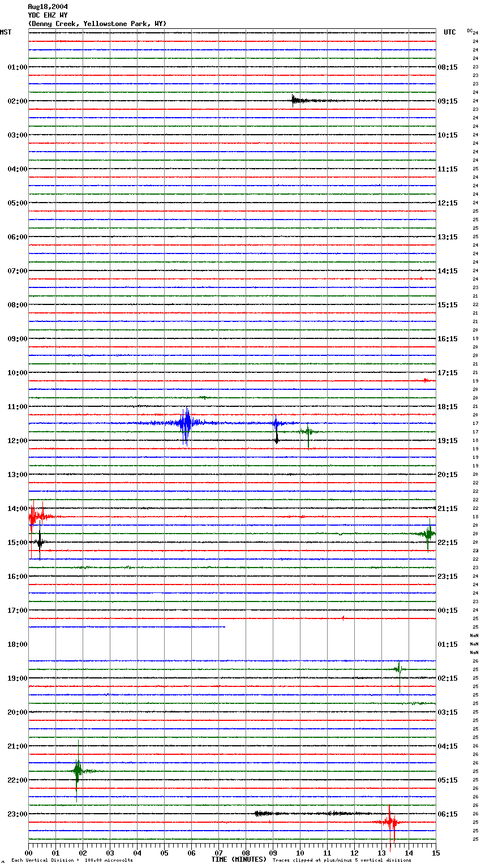Select the 14:00 MST time label
Viewport: 481px width, 868px height.
coord(18,509)
